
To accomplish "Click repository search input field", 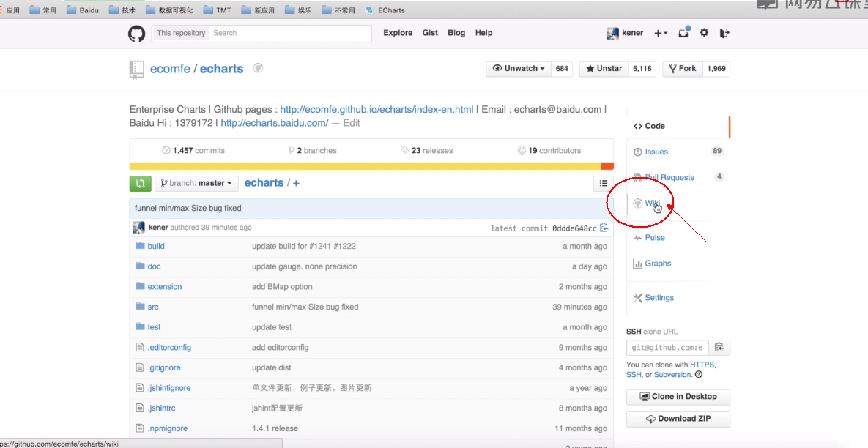I will click(x=290, y=33).
